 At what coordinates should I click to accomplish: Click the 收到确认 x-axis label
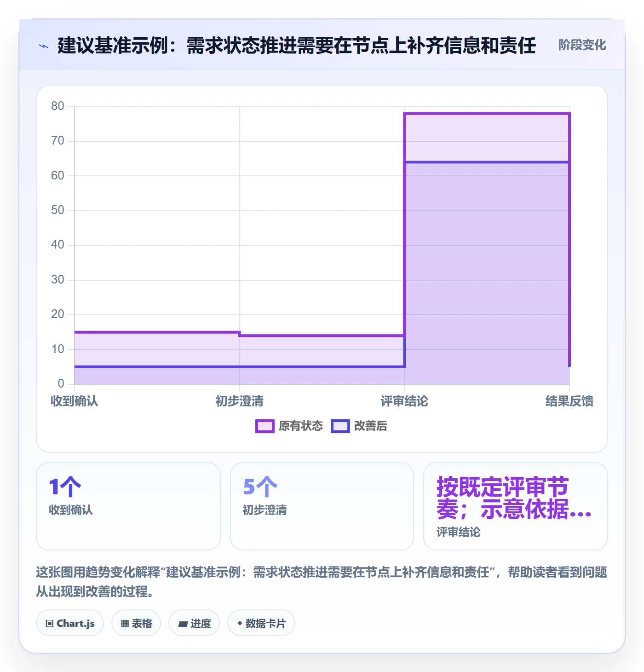tap(75, 401)
